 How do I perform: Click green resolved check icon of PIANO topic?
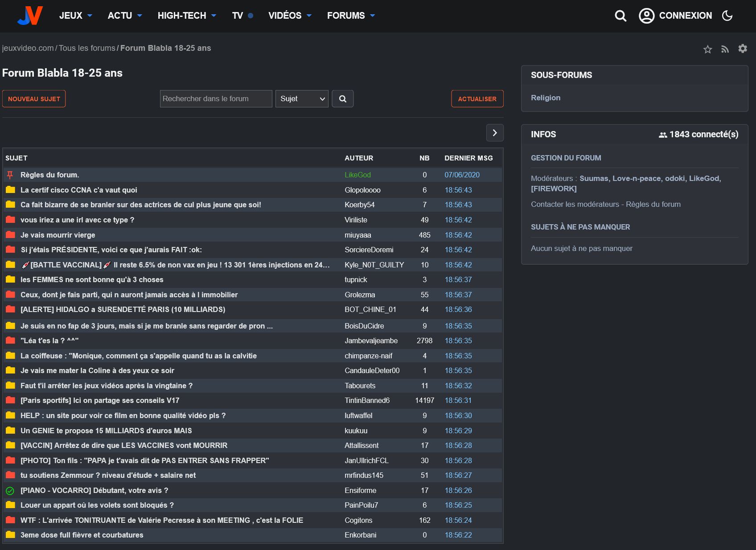pos(10,491)
